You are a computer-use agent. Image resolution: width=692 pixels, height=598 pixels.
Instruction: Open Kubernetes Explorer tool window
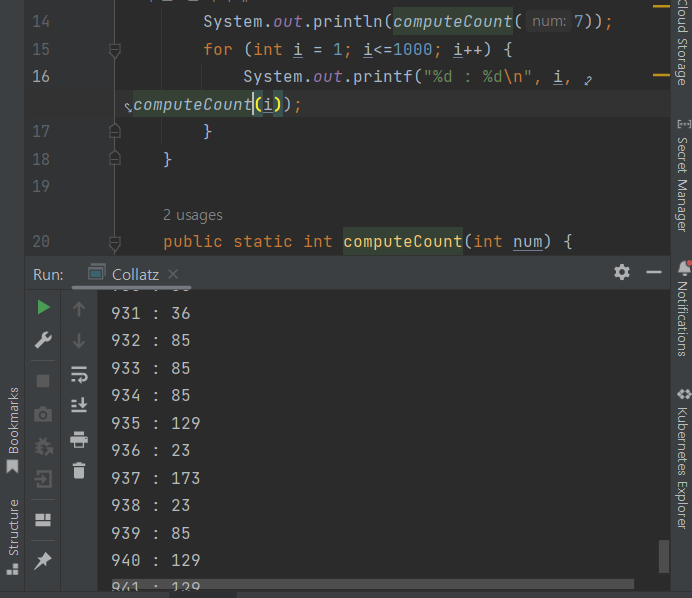682,459
